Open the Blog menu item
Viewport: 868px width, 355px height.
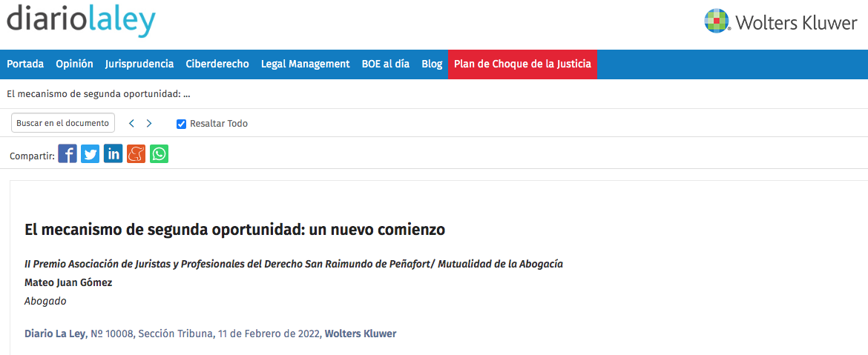click(432, 64)
